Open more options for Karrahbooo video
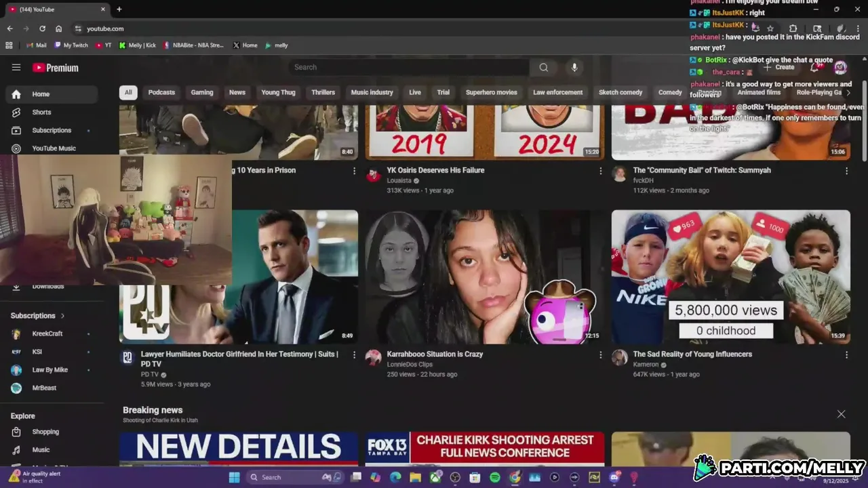 (x=600, y=354)
